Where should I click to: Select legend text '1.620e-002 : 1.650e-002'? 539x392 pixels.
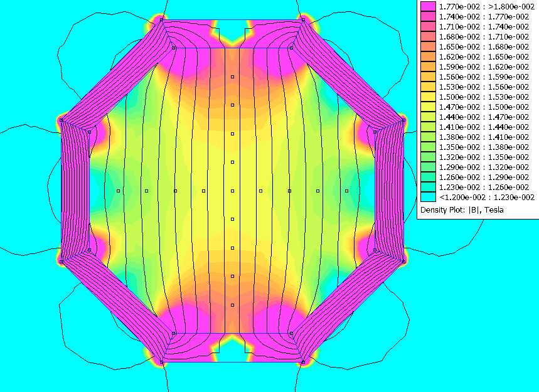pyautogui.click(x=484, y=56)
